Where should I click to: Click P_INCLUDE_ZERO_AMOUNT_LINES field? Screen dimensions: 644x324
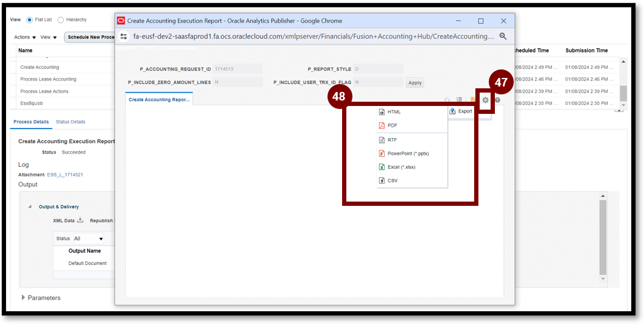[237, 82]
